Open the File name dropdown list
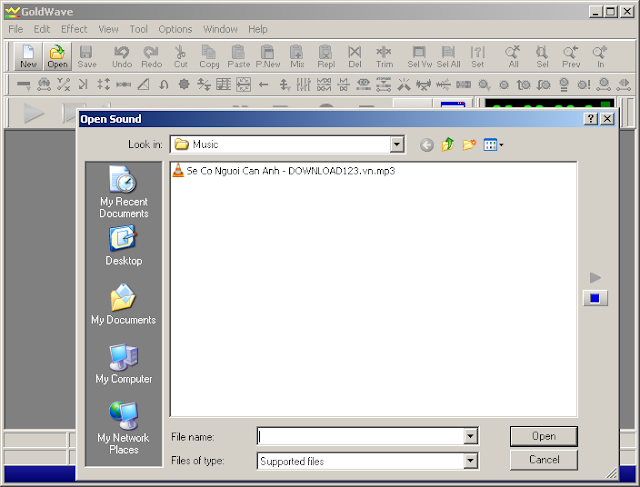Viewport: 640px width, 487px height. [470, 437]
